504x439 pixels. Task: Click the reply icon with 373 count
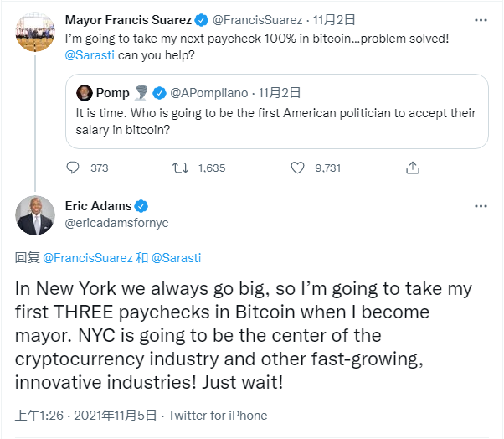pyautogui.click(x=73, y=168)
